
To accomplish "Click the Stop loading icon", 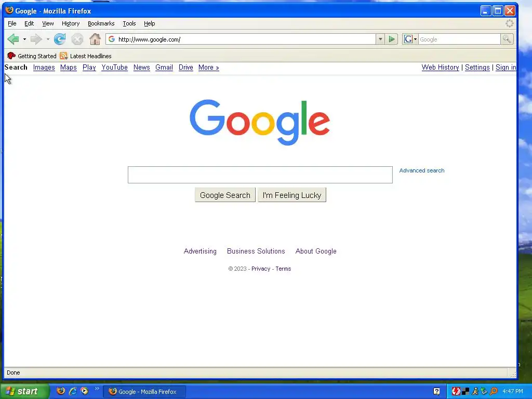I will tap(77, 39).
